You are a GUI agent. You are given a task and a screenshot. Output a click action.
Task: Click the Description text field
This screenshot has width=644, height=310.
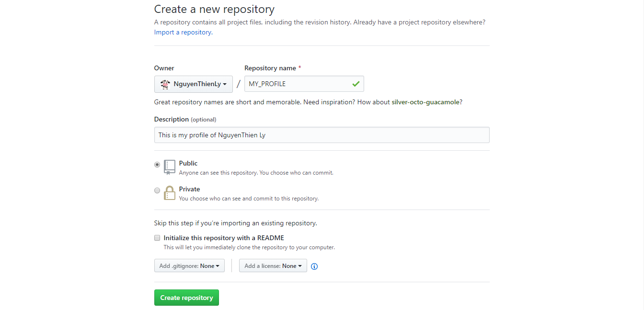[322, 135]
